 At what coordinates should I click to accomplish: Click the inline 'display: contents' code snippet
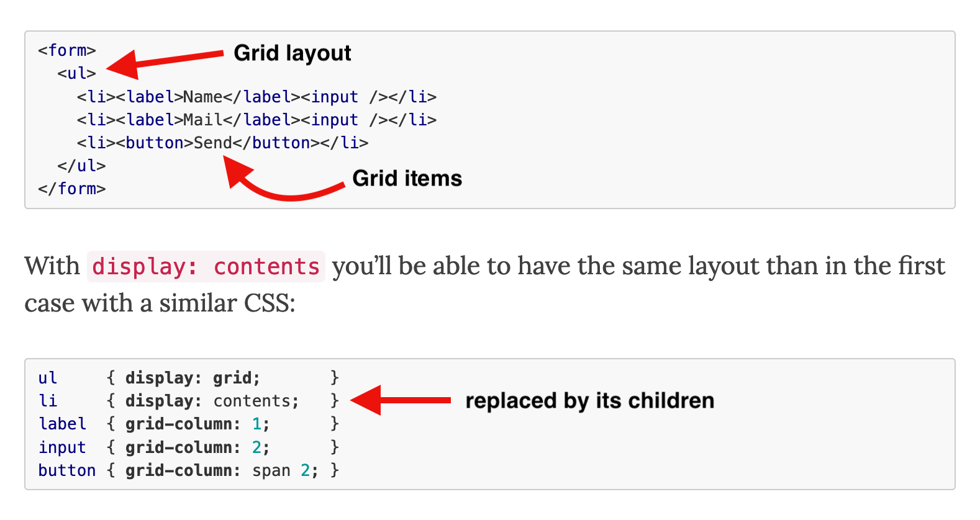pos(206,267)
